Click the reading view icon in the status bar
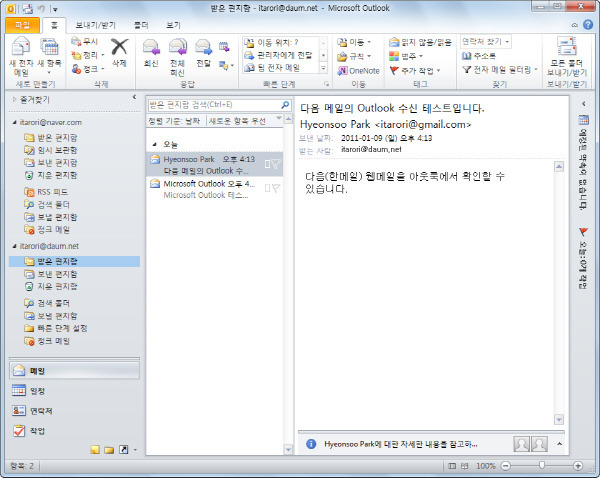 (465, 466)
